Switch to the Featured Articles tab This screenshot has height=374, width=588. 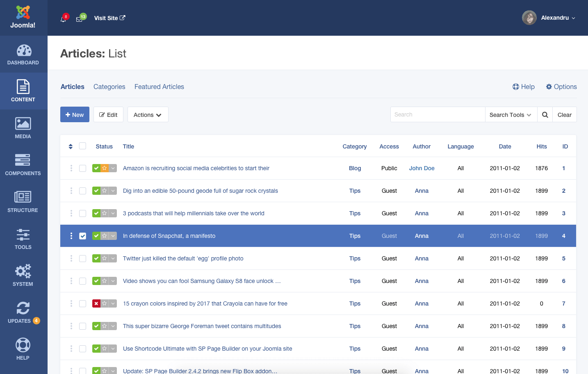159,87
